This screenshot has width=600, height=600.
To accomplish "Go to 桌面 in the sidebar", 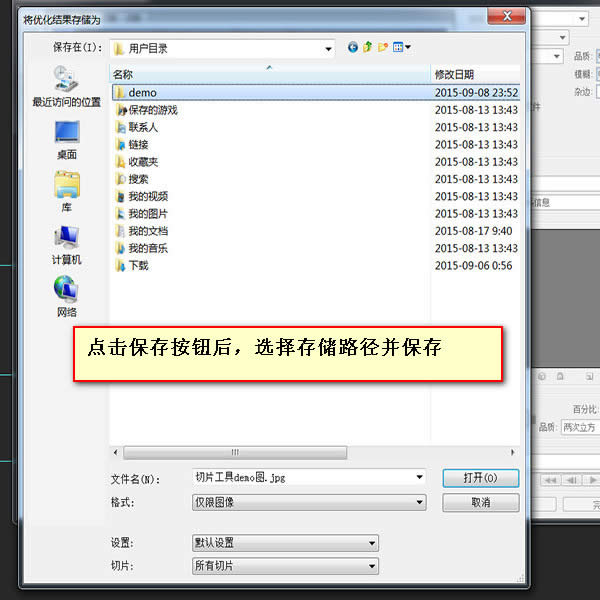I will (x=66, y=139).
